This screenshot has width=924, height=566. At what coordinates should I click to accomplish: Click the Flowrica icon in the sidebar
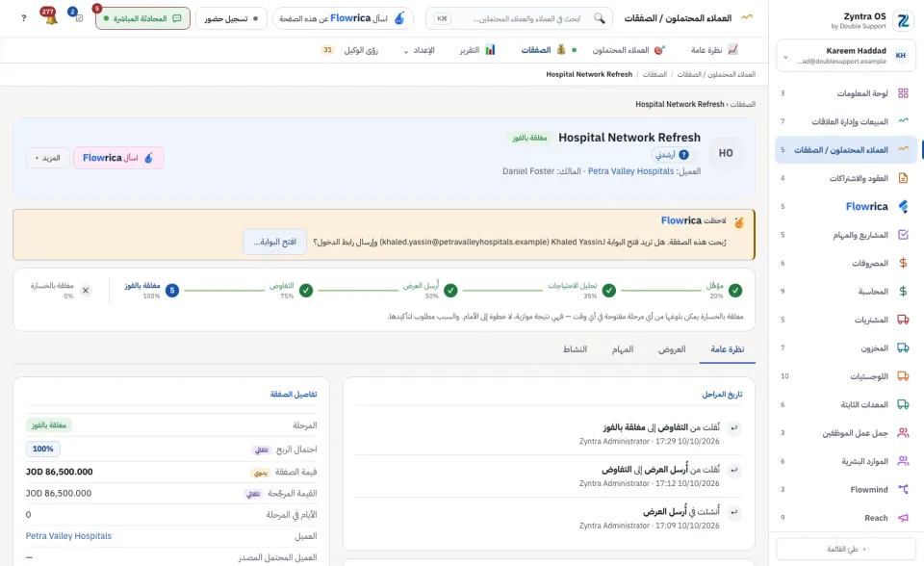click(x=903, y=206)
